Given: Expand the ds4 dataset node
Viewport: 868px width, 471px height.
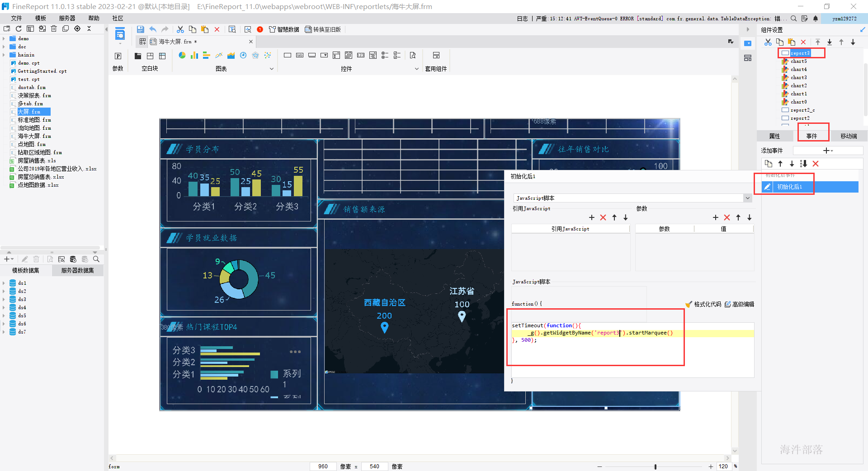Looking at the screenshot, I should (4, 307).
